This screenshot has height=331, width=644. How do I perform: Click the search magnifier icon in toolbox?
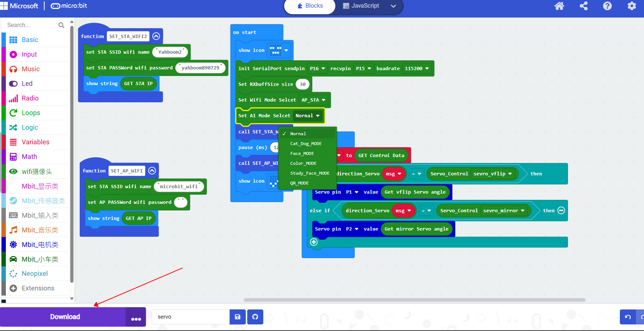(x=61, y=25)
